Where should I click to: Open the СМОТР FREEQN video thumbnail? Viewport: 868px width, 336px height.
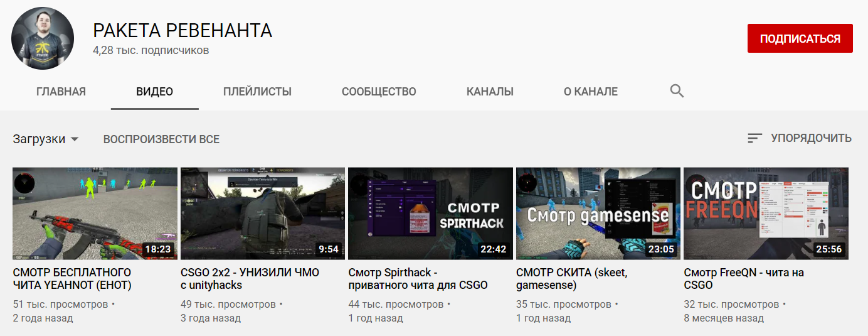tap(766, 214)
